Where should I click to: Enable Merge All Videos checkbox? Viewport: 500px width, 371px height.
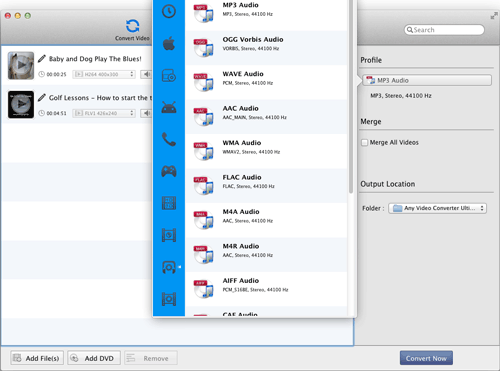[x=364, y=142]
